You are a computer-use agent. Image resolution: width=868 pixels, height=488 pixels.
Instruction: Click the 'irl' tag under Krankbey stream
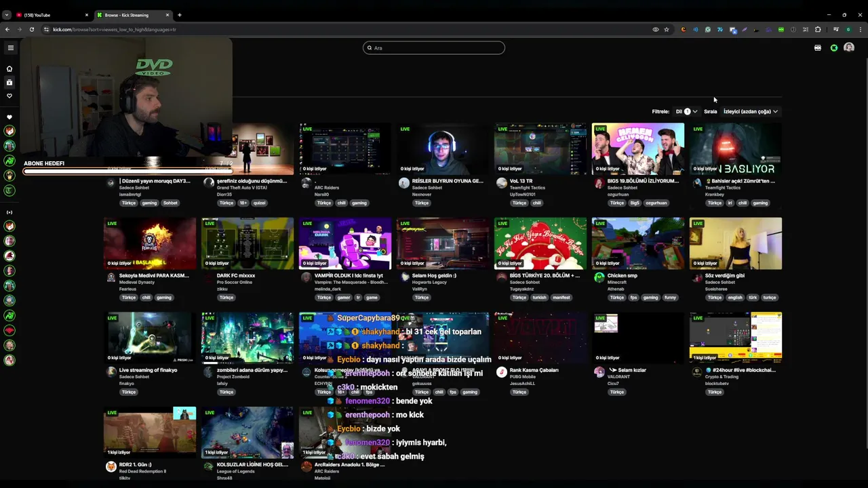[730, 203]
